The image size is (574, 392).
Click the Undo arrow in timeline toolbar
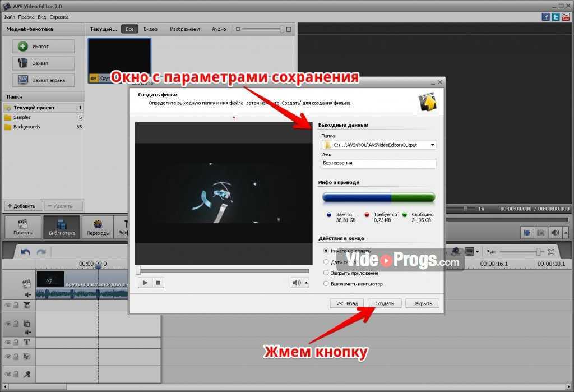pos(25,252)
